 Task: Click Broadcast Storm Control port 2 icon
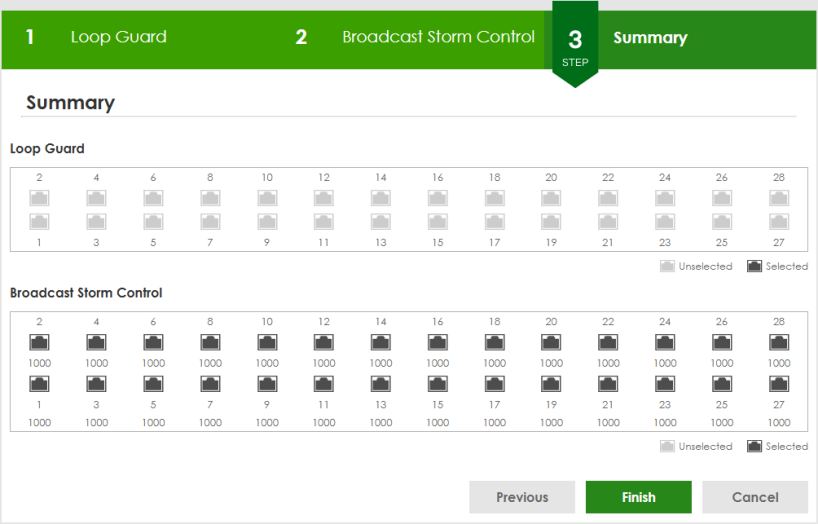[39, 343]
